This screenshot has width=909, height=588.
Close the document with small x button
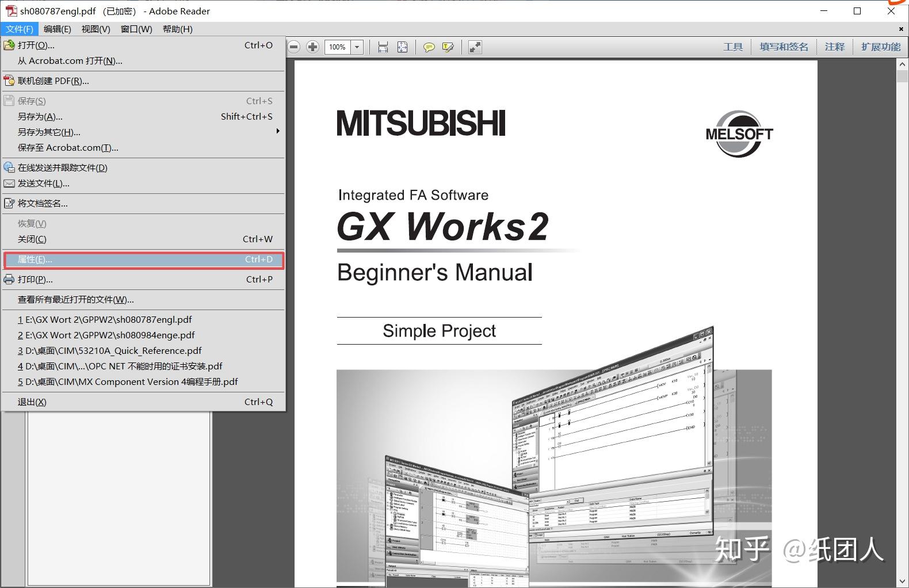pyautogui.click(x=901, y=29)
